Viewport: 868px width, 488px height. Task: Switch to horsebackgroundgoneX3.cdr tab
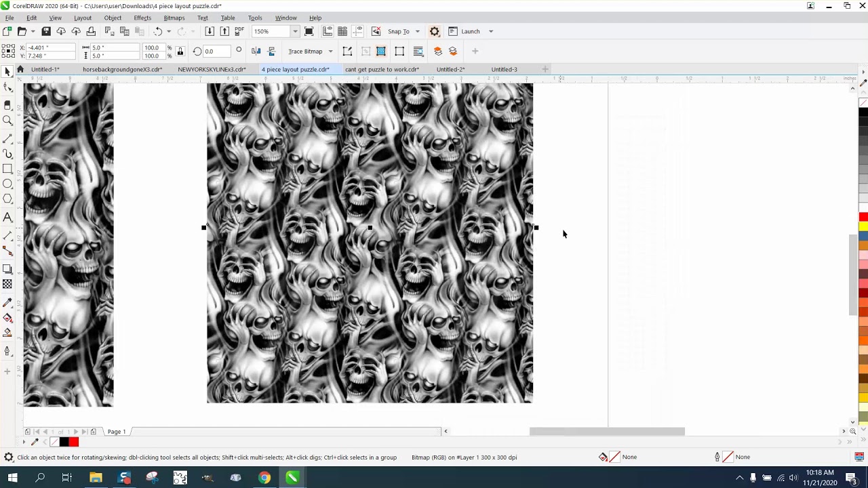pos(122,69)
